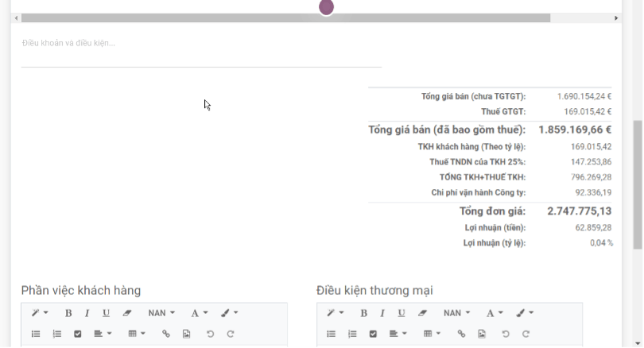Open paragraph alignment dropdown in Điều kiện thương mại editor
Image resolution: width=644 pixels, height=348 pixels.
tap(398, 334)
